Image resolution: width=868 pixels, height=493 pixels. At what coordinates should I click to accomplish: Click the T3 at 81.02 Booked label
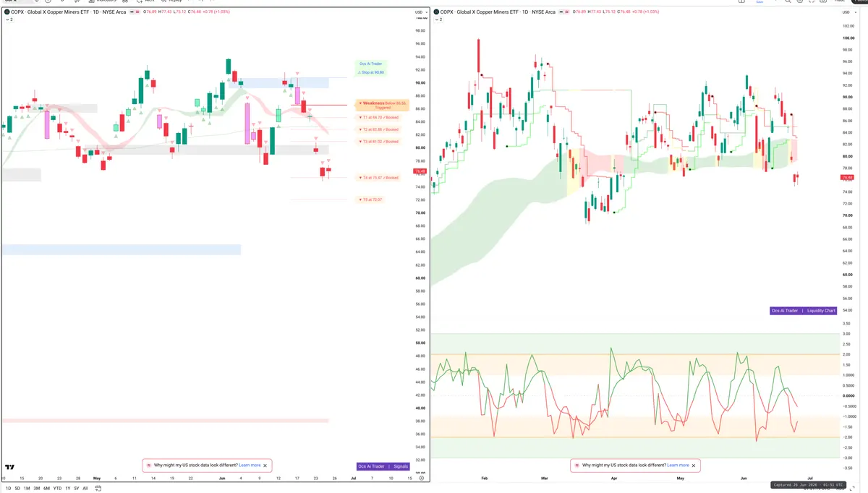click(379, 142)
